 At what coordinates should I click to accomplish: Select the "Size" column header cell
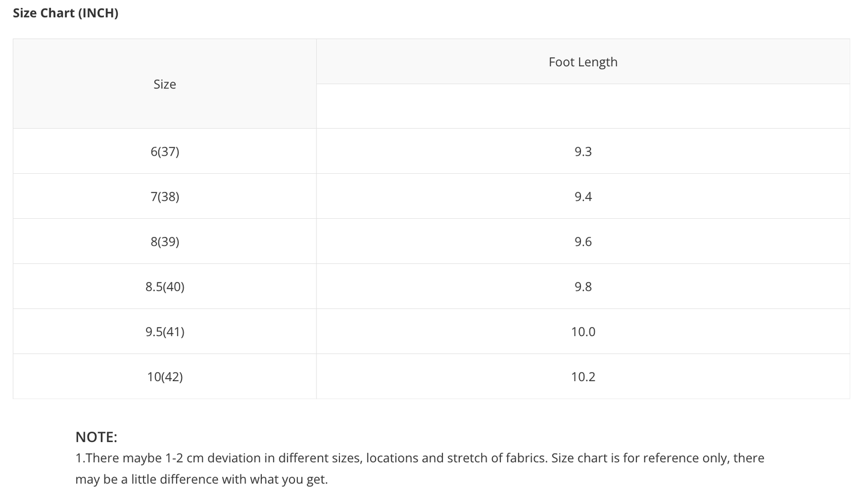[165, 84]
